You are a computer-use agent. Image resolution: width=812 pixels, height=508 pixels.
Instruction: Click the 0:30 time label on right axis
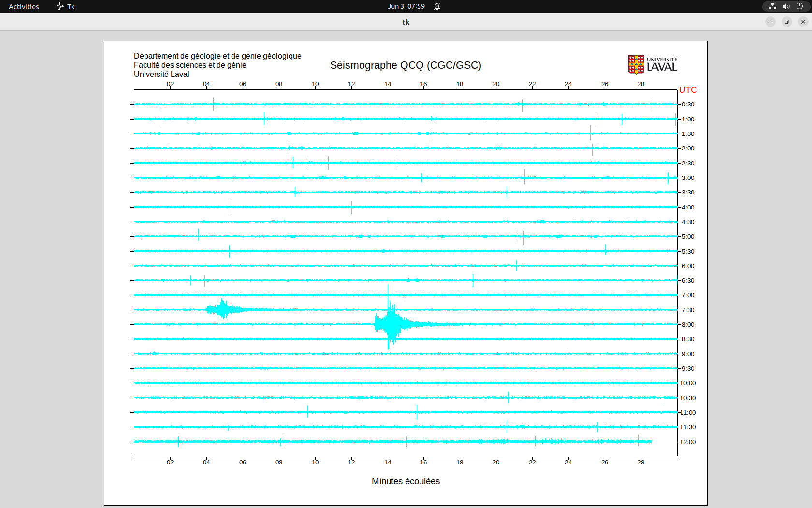pos(688,105)
